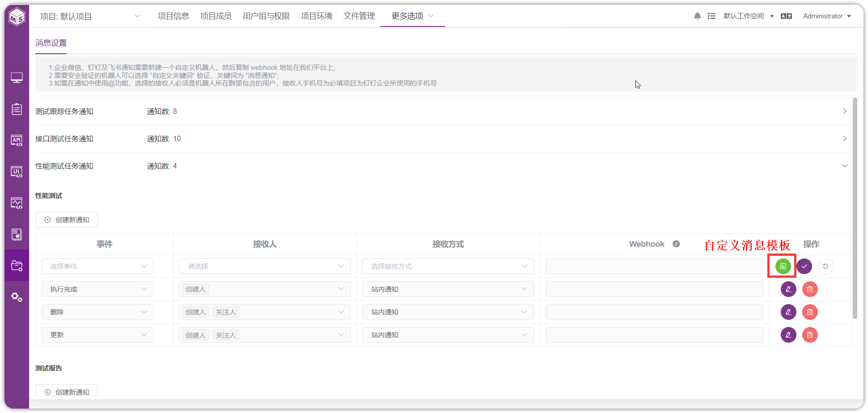Click the green custom message template icon

(x=783, y=266)
